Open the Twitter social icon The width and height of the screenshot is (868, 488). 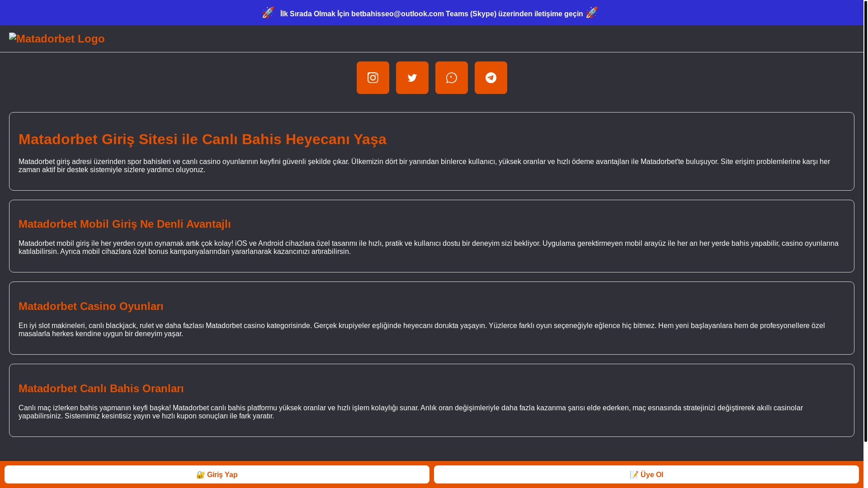(x=412, y=78)
